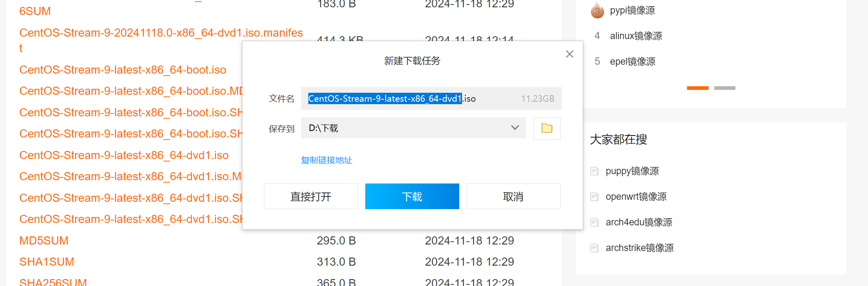868x286 pixels.
Task: Click the 大家都在搜 heading
Action: (618, 140)
